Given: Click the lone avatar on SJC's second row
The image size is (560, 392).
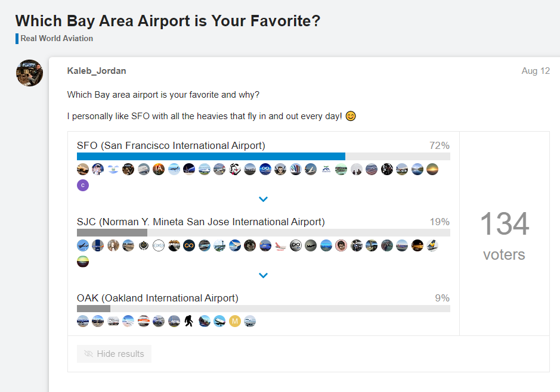Looking at the screenshot, I should click(x=83, y=262).
